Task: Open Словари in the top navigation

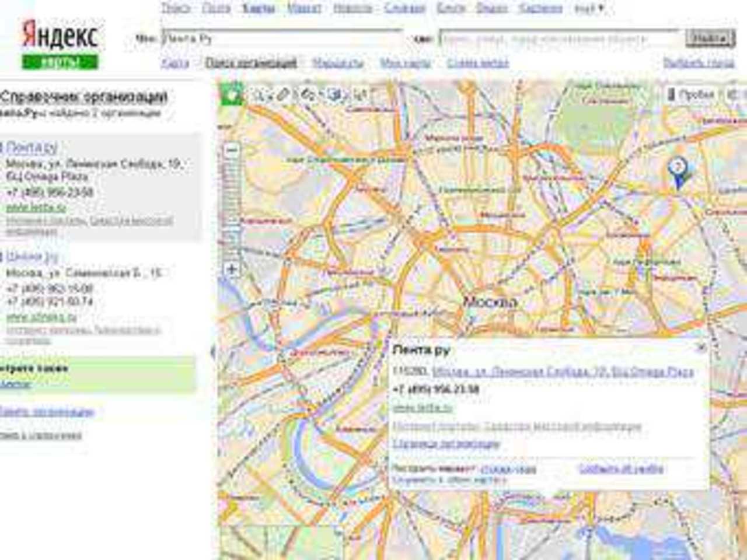Action: (x=404, y=8)
